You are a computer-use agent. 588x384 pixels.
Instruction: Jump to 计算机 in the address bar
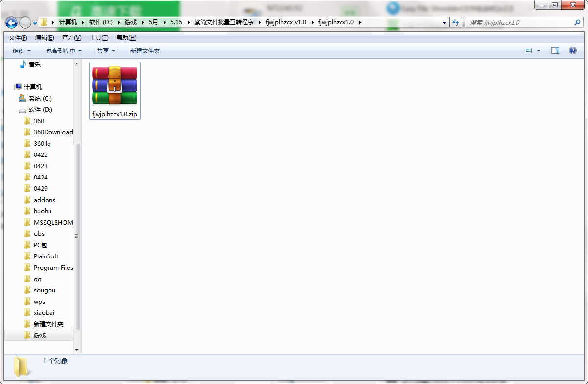click(68, 22)
